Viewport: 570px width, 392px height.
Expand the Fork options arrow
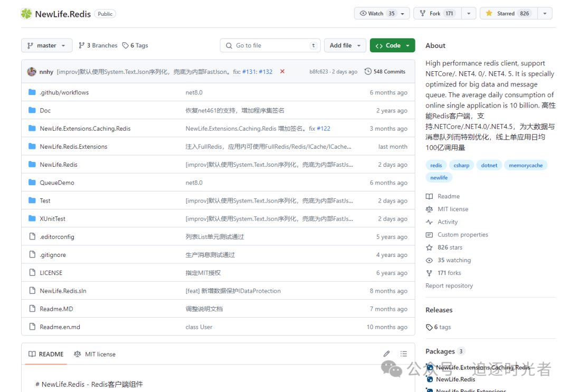[469, 13]
